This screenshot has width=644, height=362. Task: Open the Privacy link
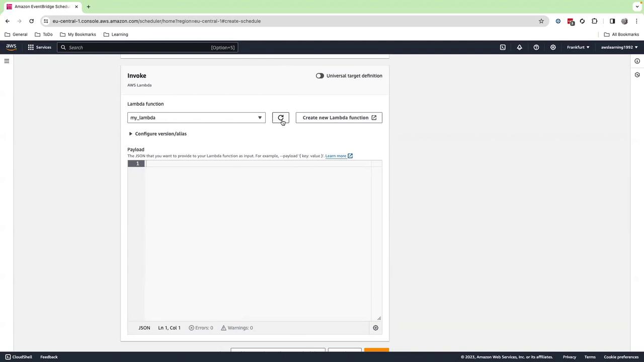point(570,357)
